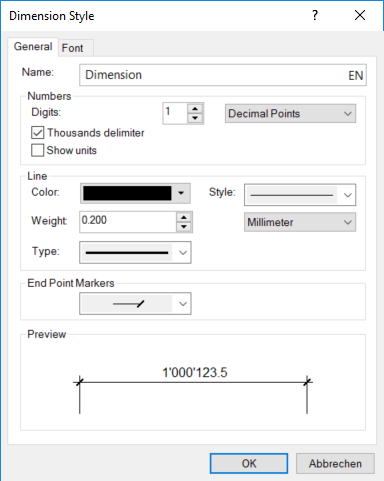Screen dimensions: 384x481
Task: Enable the Show units checkbox
Action: coord(37,150)
